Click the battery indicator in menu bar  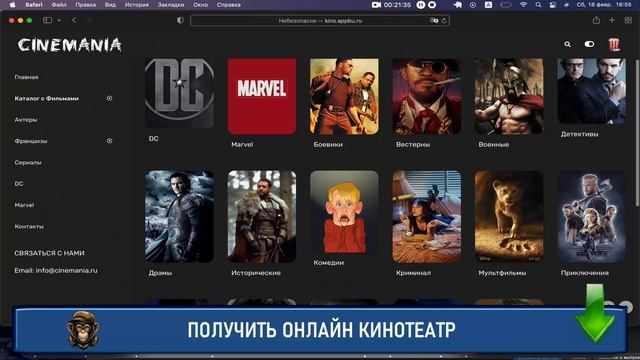coord(506,5)
